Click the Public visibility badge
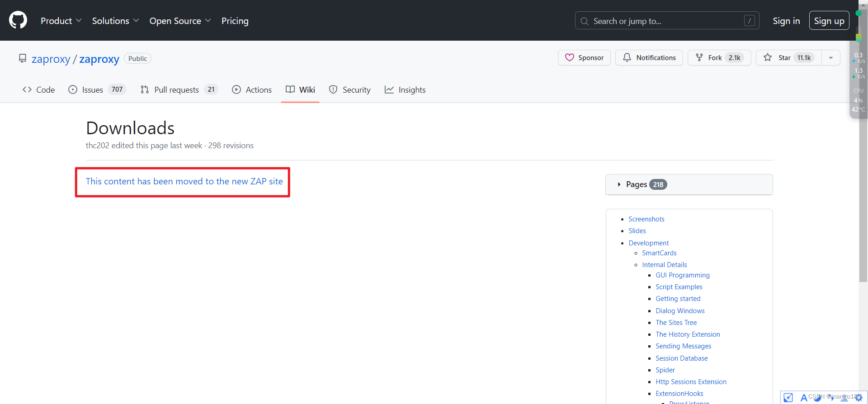This screenshot has height=404, width=868. pyautogui.click(x=137, y=58)
